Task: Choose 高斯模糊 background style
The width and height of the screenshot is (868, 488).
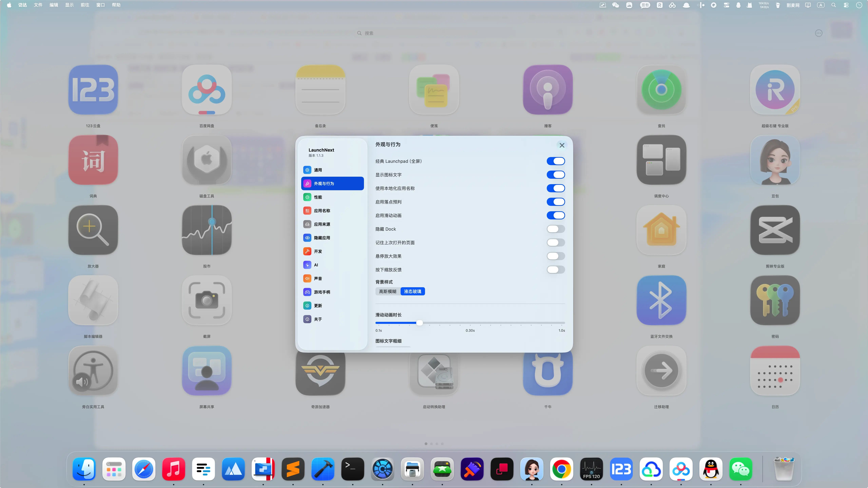Action: [388, 291]
